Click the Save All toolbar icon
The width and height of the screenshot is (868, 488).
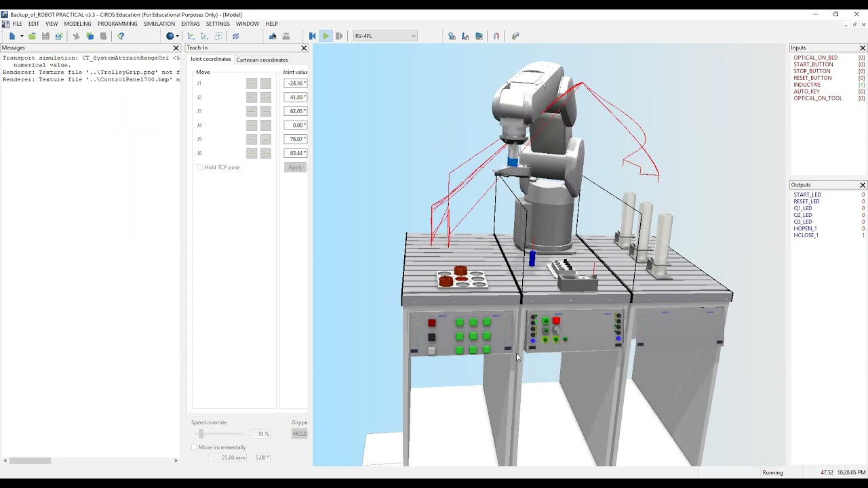59,36
